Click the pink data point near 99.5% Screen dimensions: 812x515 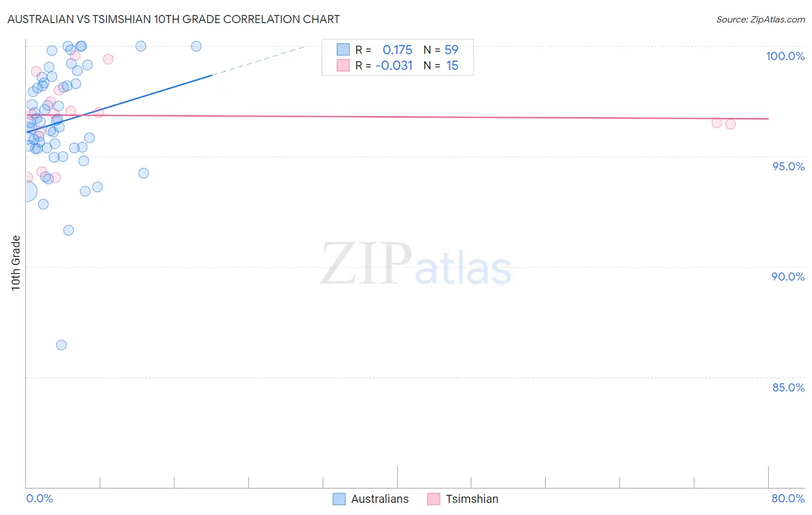coord(108,59)
